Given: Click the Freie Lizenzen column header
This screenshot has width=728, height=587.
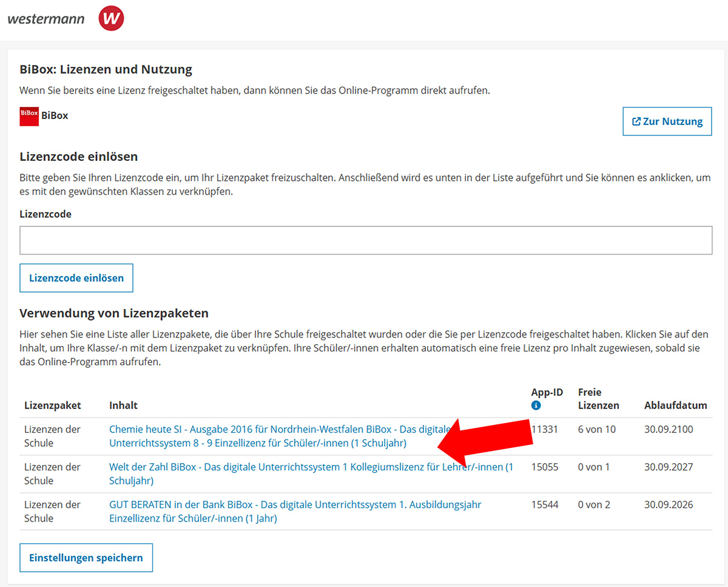Looking at the screenshot, I should [x=599, y=399].
